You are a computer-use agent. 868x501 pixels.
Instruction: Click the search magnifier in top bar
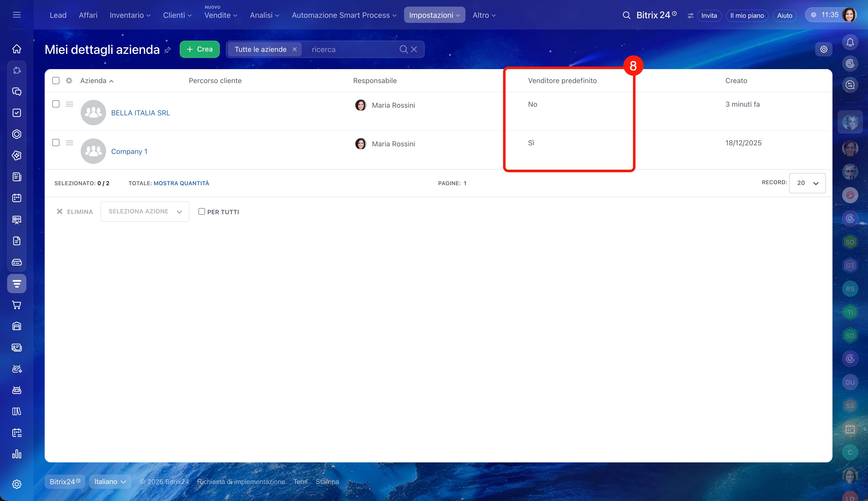626,15
